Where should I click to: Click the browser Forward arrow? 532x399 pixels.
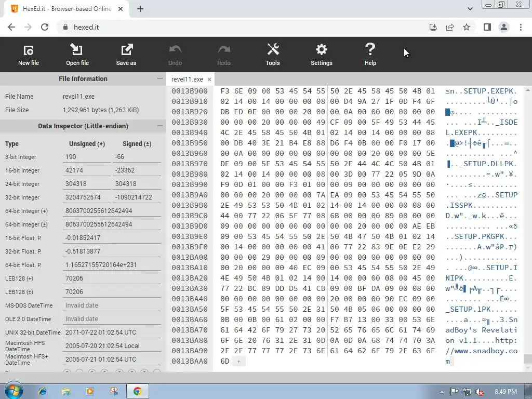pyautogui.click(x=28, y=27)
